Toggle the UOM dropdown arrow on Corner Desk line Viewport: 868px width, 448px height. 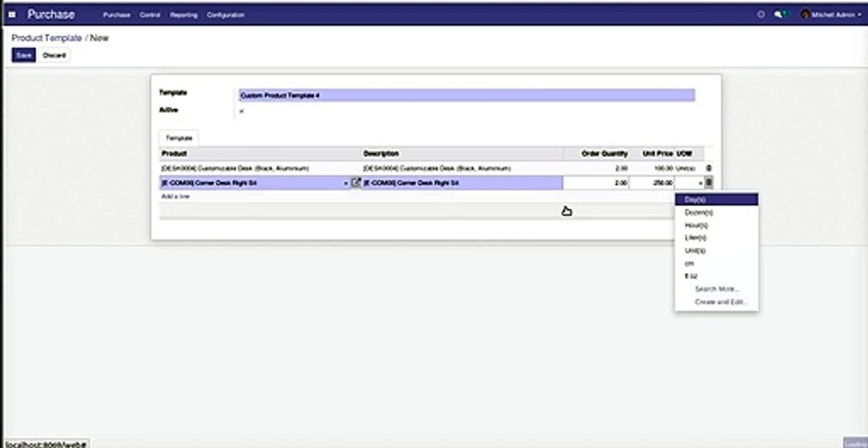point(700,184)
